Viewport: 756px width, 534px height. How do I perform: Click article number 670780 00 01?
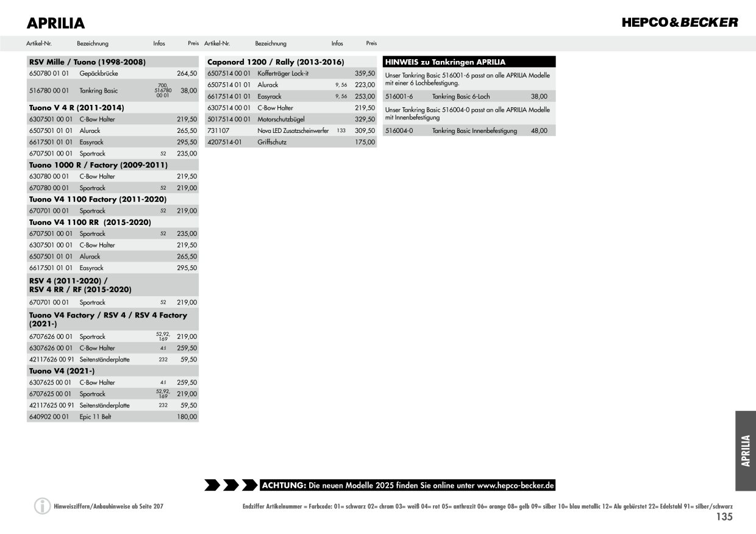(49, 188)
